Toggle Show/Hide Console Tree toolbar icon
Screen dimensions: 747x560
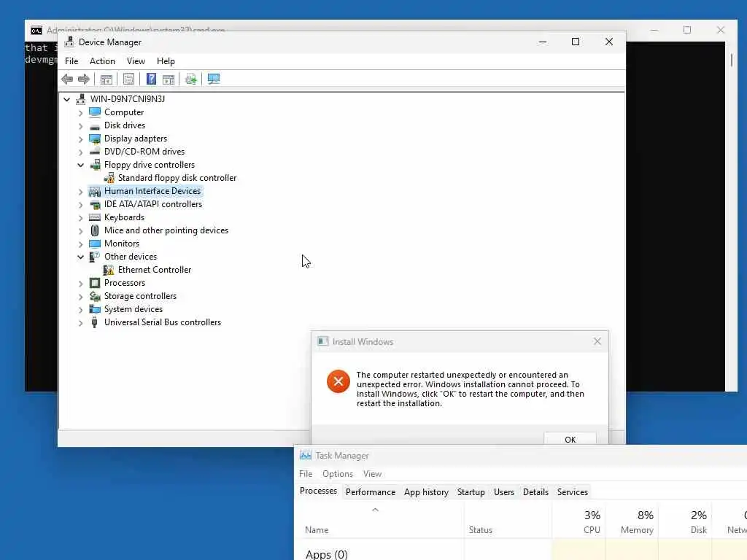(x=107, y=79)
